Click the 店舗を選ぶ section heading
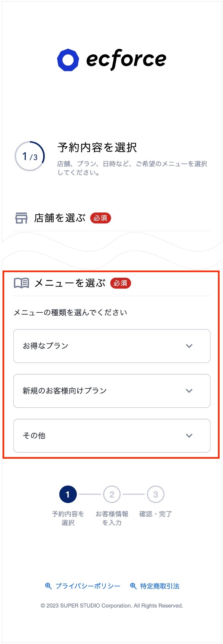 click(60, 218)
